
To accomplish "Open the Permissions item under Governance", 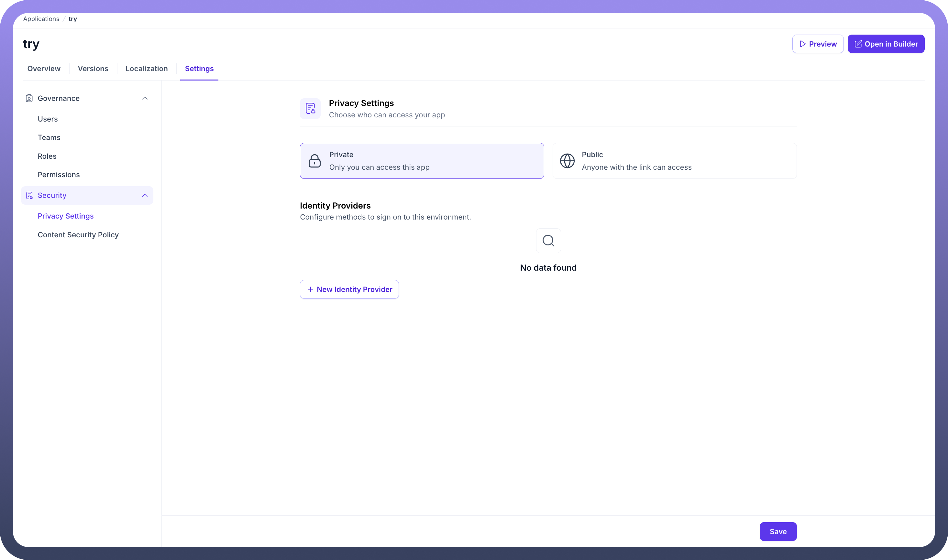I will click(59, 175).
